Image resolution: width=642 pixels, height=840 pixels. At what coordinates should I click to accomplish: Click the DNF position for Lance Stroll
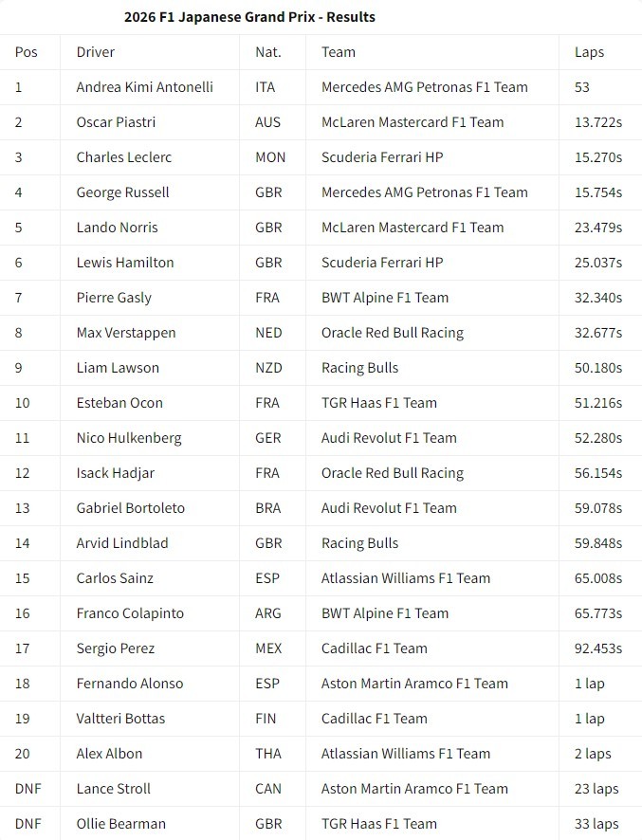click(28, 789)
